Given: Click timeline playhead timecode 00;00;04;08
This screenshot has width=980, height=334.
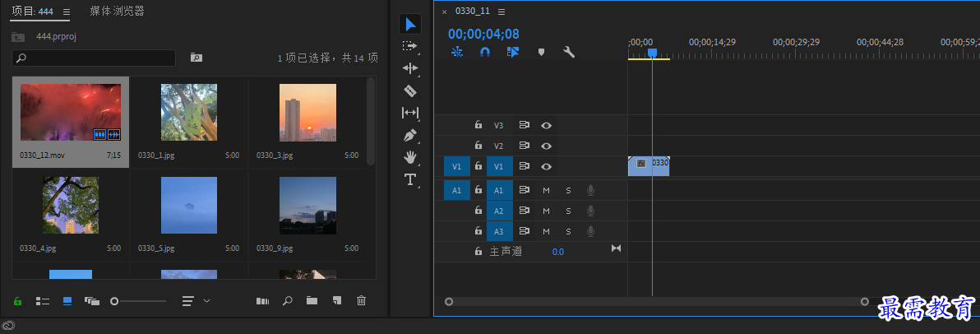Looking at the screenshot, I should (x=483, y=34).
